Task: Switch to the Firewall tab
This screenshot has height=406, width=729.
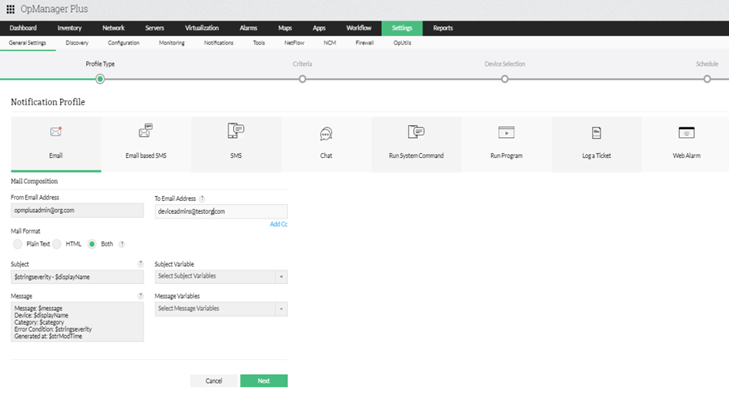Action: point(364,43)
